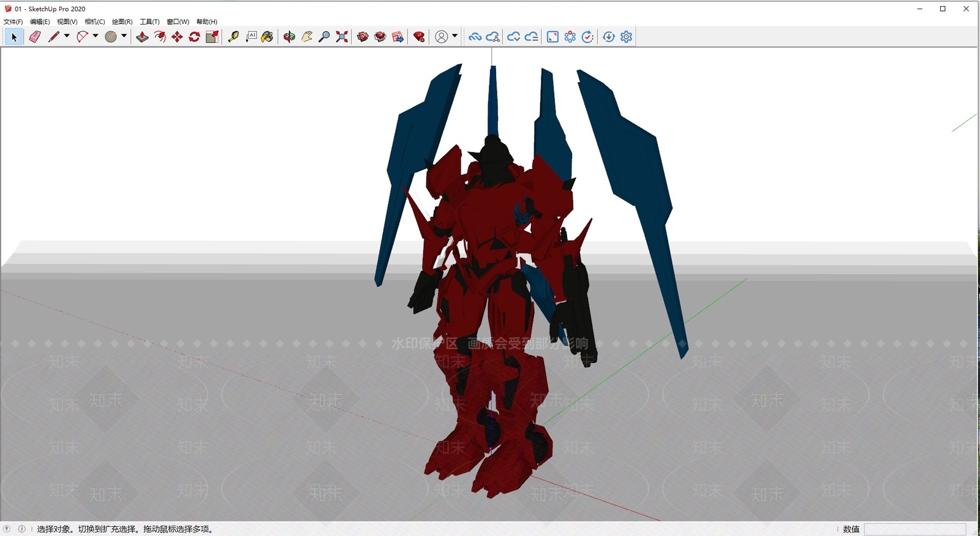The width and height of the screenshot is (980, 536).
Task: Pick the pink Eraser tool
Action: 35,37
